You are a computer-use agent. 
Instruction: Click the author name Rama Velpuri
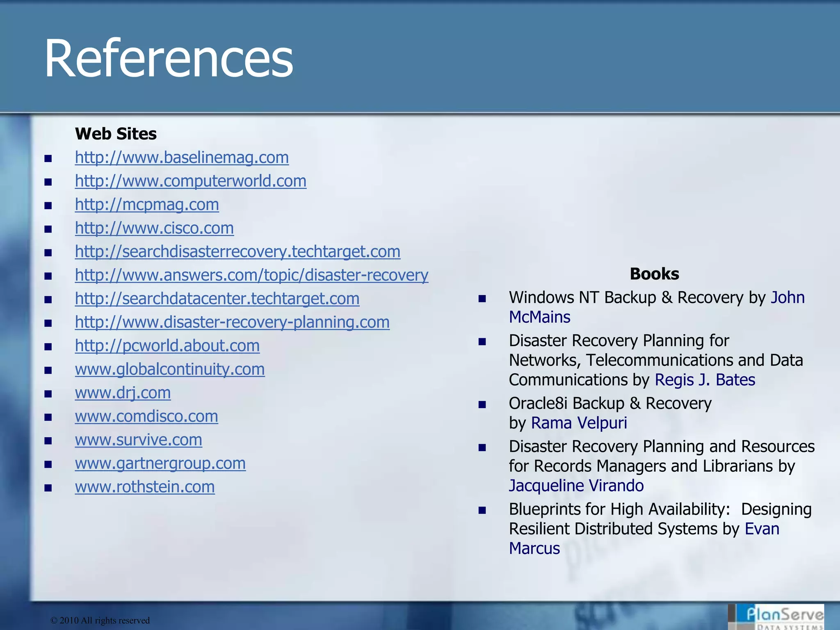pos(579,423)
